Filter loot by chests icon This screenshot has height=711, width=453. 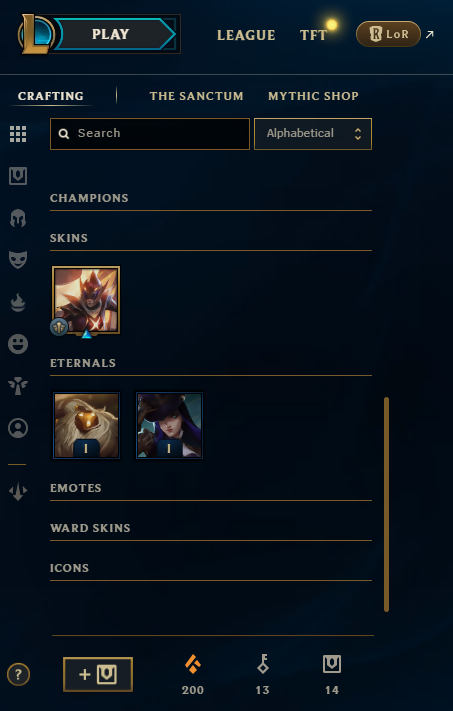coord(18,176)
